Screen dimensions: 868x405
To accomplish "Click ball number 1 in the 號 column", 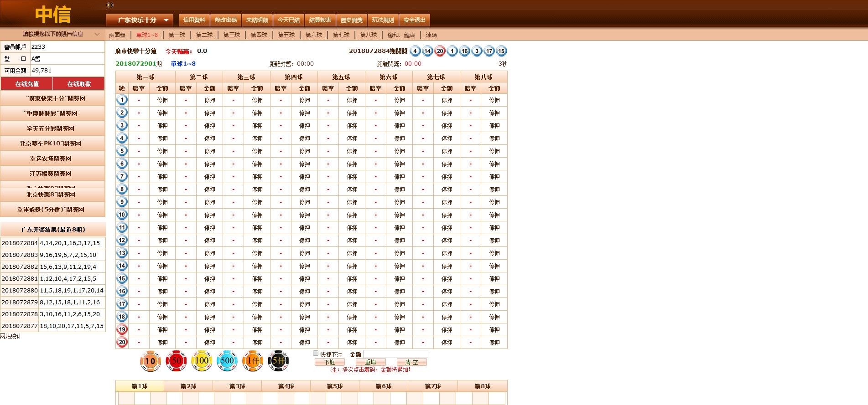I will pyautogui.click(x=122, y=100).
